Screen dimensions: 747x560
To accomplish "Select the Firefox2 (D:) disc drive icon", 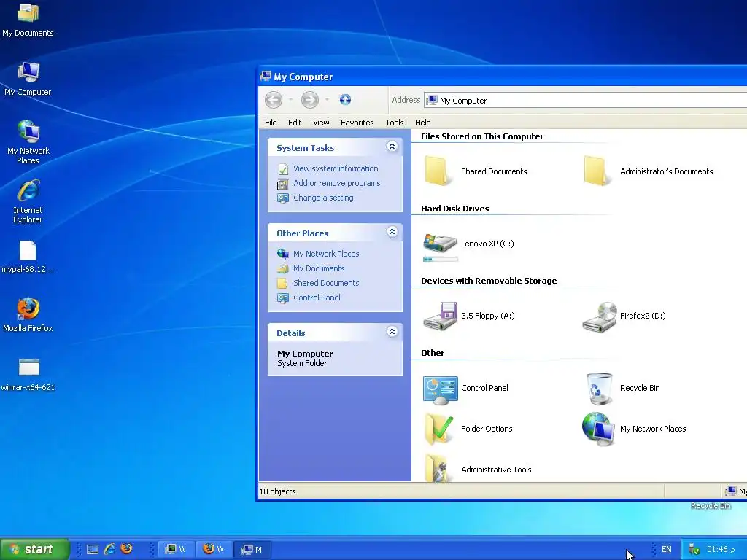I will pyautogui.click(x=600, y=316).
